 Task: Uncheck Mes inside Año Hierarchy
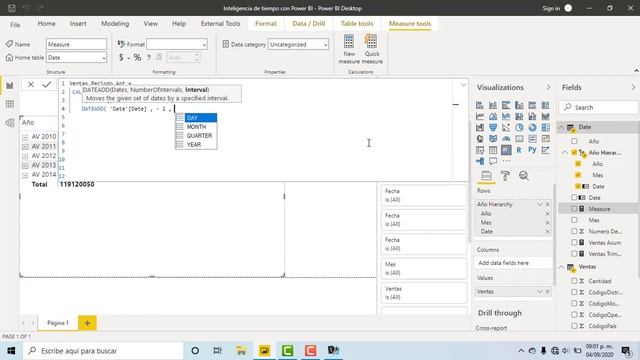click(578, 175)
